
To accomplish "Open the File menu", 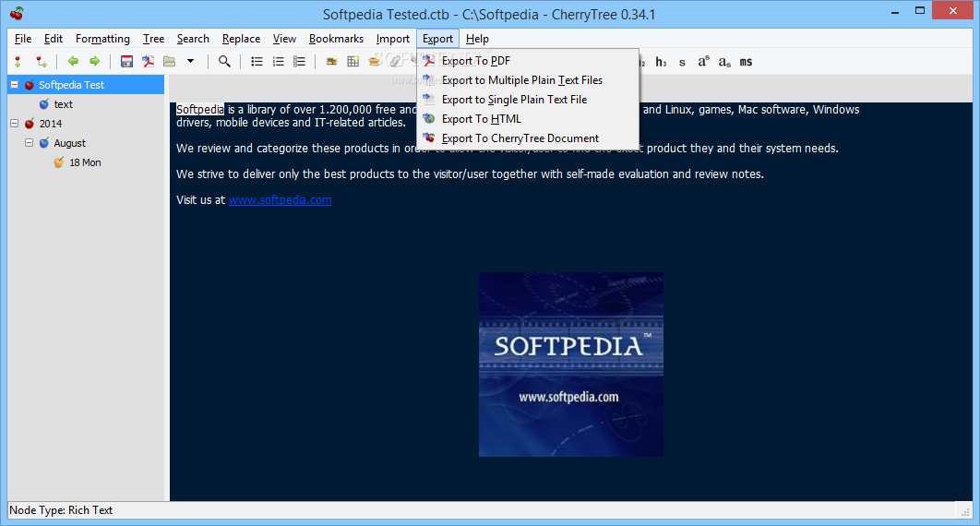I will click(23, 39).
